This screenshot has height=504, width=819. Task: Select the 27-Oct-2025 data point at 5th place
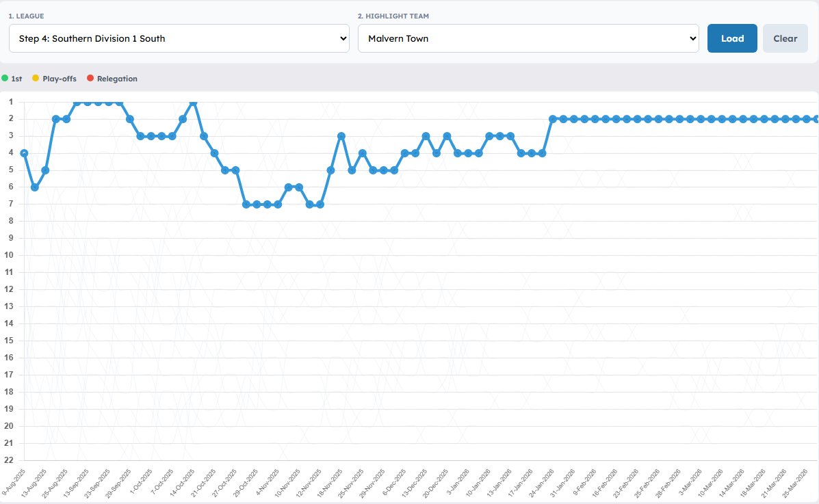point(235,170)
